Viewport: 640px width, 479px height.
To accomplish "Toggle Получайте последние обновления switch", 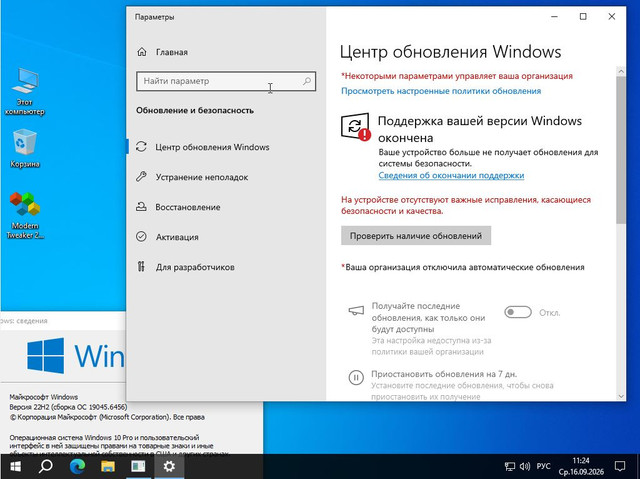I will (x=518, y=312).
